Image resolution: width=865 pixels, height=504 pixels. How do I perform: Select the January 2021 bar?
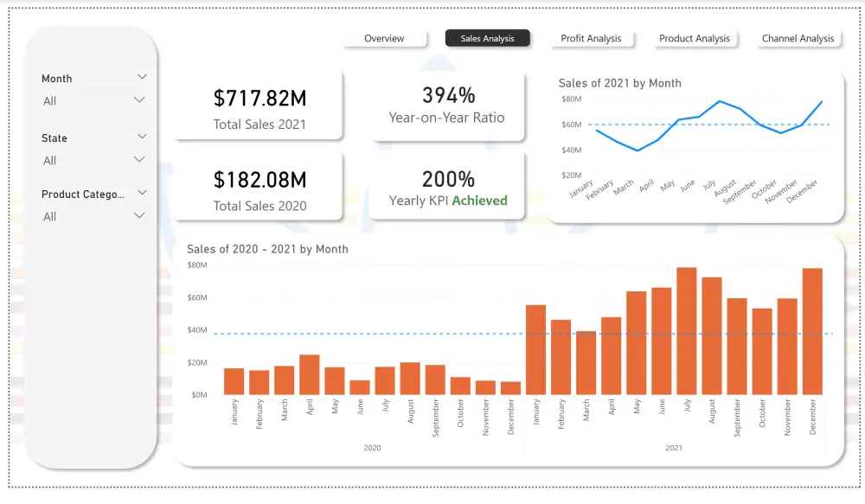pos(535,350)
